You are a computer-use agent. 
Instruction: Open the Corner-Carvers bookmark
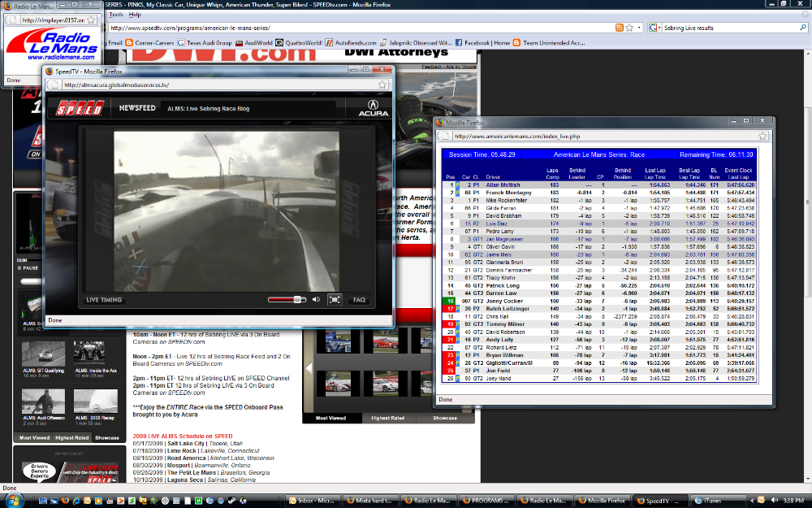(149, 43)
